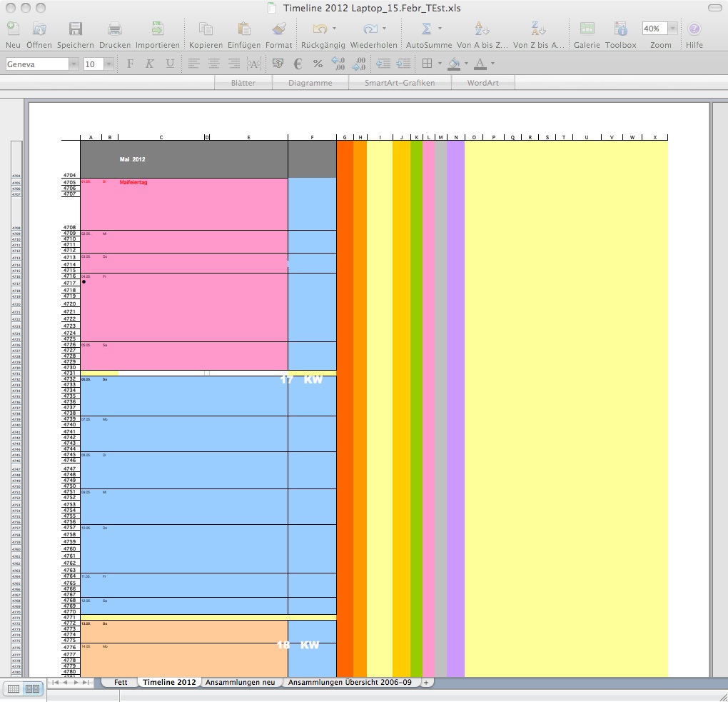Open Rückgängig history arrow
The height and width of the screenshot is (702, 728).
334,29
